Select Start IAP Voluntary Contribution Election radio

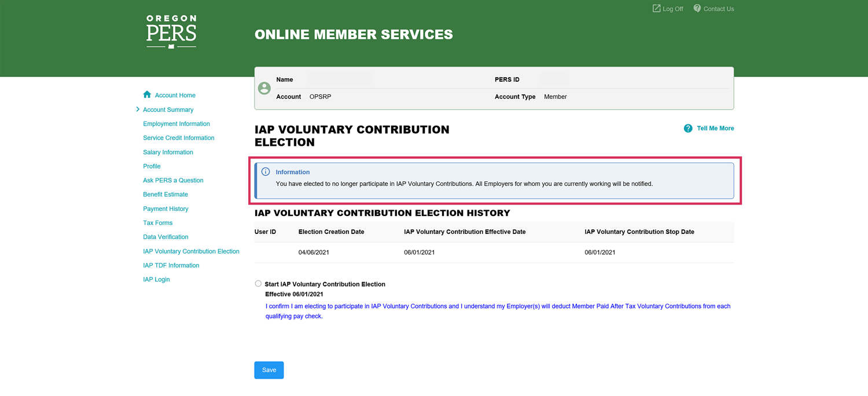click(258, 284)
